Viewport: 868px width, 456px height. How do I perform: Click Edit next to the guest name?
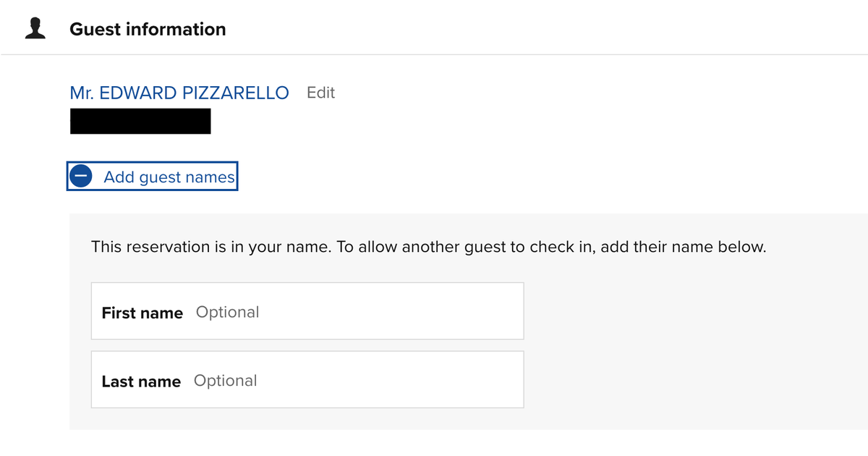pyautogui.click(x=320, y=93)
